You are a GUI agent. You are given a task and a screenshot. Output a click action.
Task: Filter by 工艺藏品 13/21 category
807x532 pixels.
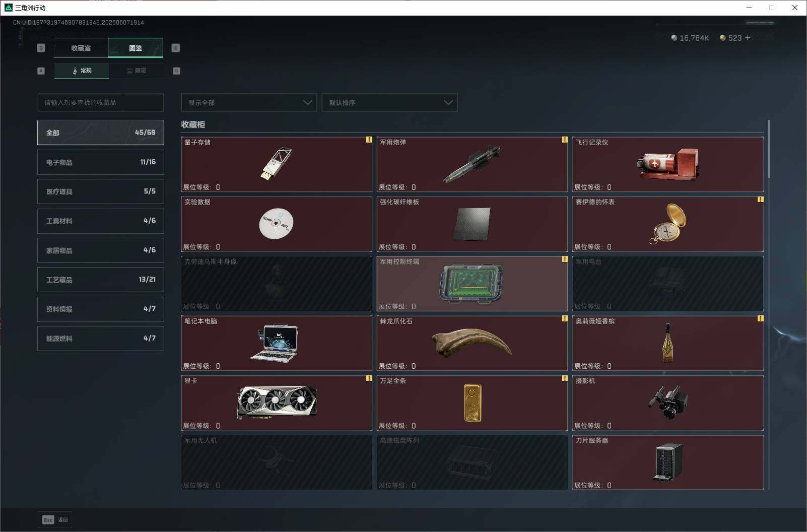[x=101, y=280]
